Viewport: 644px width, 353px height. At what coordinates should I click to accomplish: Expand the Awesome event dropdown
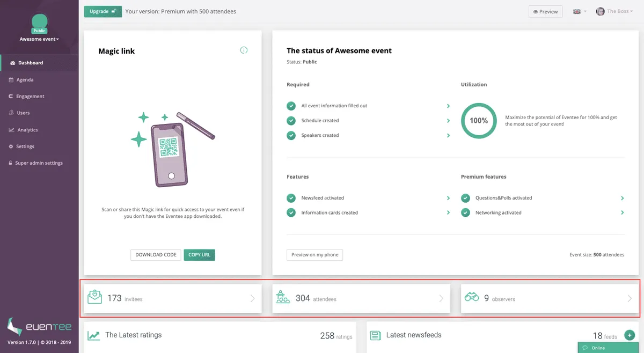coord(39,39)
